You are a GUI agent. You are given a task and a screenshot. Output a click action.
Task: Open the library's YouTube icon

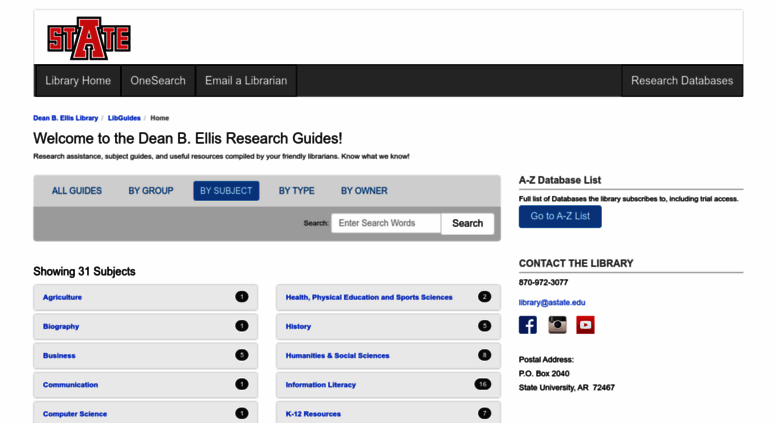pos(585,325)
